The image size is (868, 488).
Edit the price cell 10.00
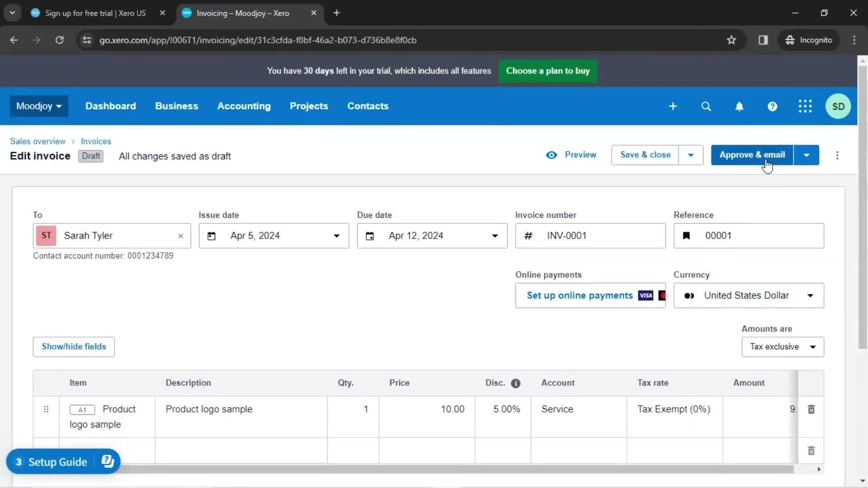[x=427, y=417]
